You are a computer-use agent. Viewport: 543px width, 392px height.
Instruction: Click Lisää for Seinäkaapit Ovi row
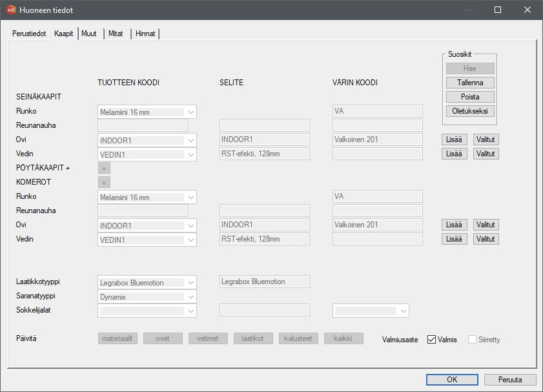coord(455,139)
